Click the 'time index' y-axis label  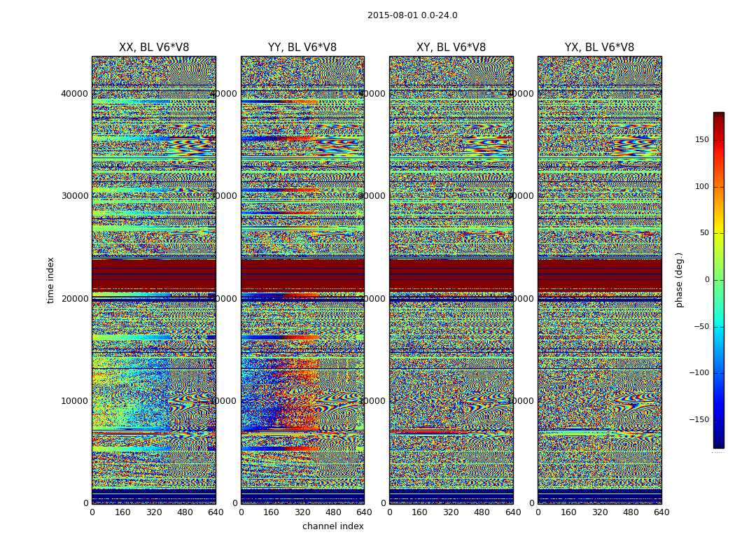point(50,280)
